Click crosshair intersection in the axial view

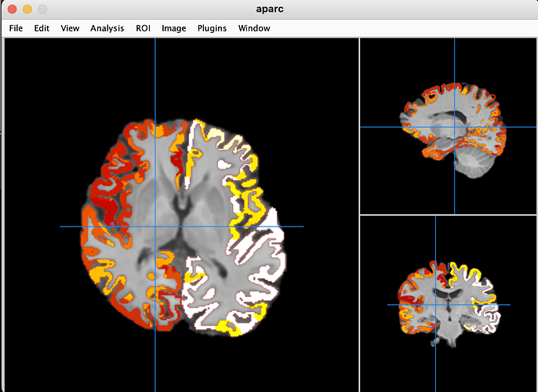(x=155, y=227)
